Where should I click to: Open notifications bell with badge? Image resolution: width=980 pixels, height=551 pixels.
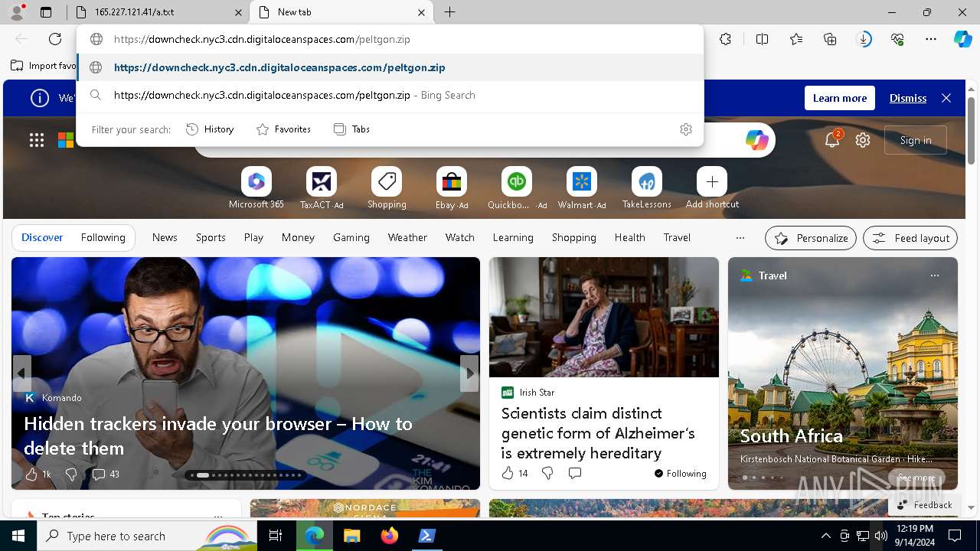832,139
